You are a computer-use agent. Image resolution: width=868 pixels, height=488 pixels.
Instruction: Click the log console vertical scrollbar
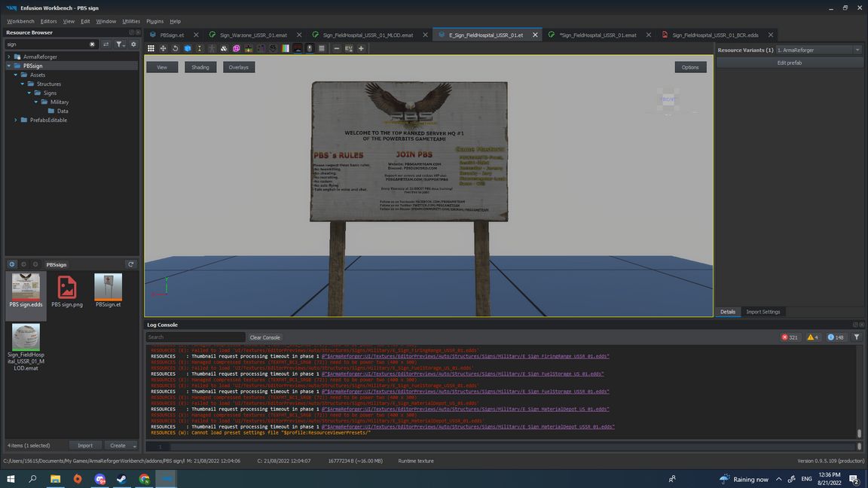(x=859, y=392)
